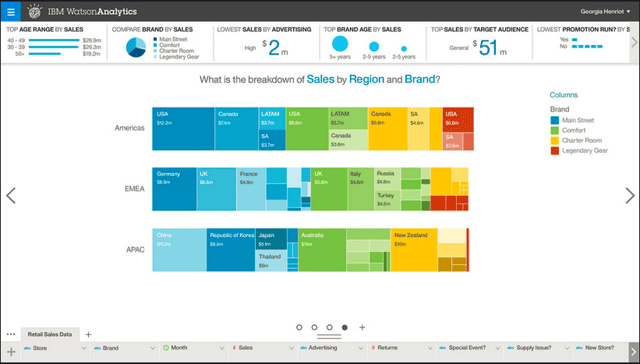Open Compare Brand by Sales pie insight
The image size is (640, 364).
point(160,42)
